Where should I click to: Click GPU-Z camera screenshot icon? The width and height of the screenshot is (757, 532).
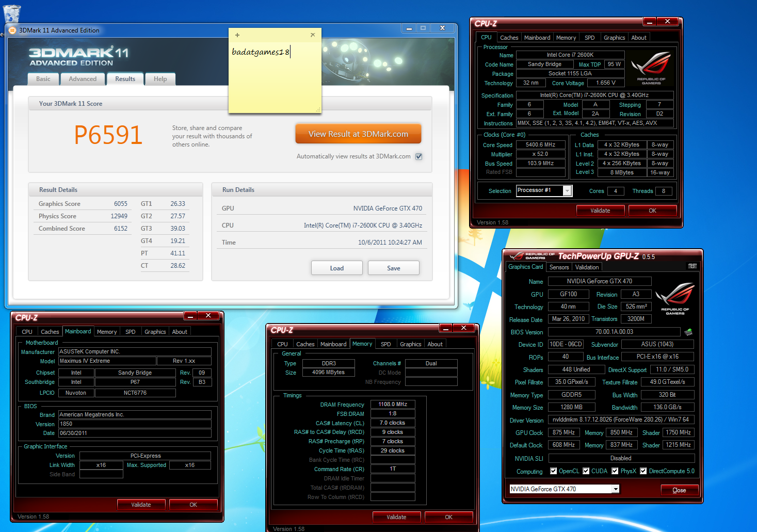[692, 266]
